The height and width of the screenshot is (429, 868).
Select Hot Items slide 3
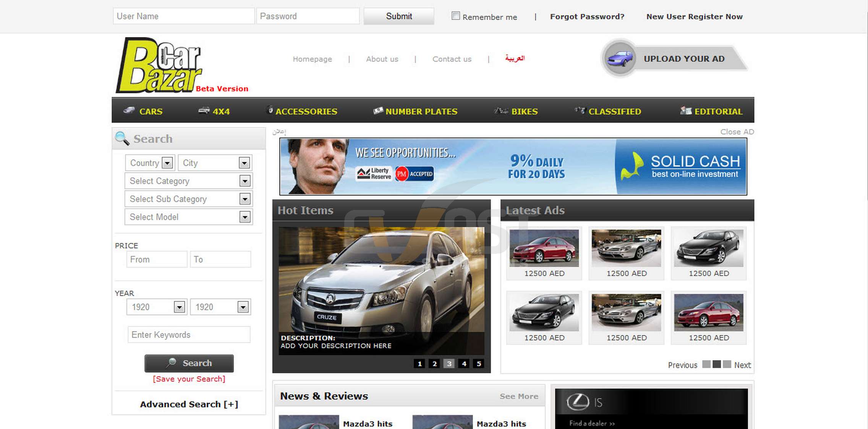point(449,364)
